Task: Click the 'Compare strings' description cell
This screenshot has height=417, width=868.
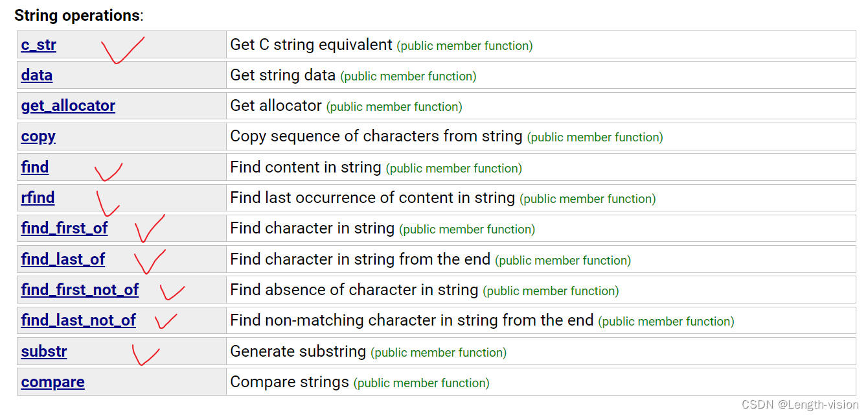Action: pyautogui.click(x=541, y=382)
